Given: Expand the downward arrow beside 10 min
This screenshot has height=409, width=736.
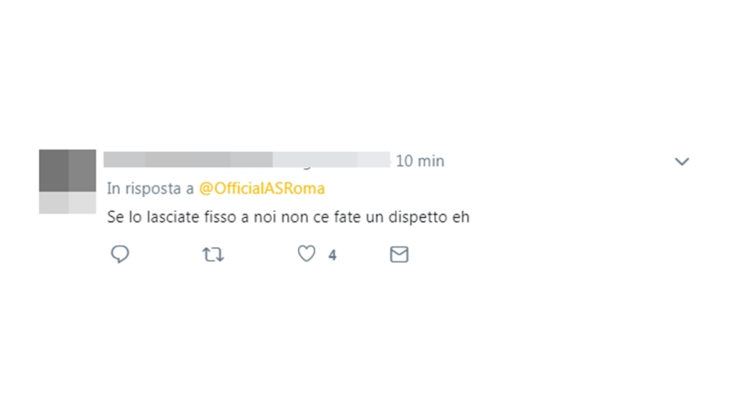Looking at the screenshot, I should pos(682,162).
